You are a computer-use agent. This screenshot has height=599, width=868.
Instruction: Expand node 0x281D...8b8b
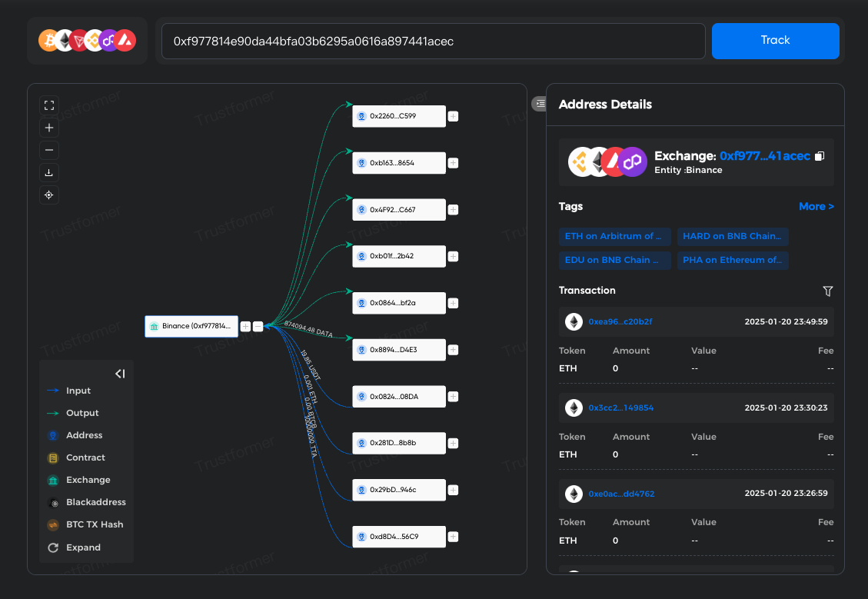pyautogui.click(x=453, y=443)
